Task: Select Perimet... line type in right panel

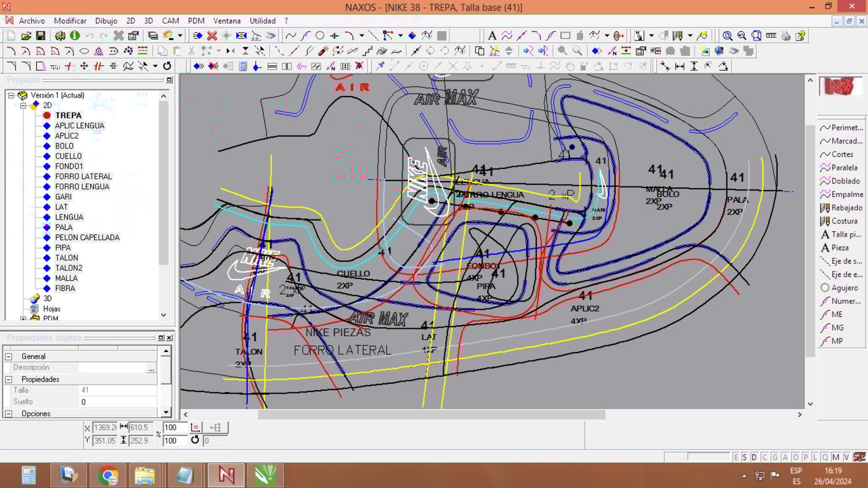Action: (842, 127)
